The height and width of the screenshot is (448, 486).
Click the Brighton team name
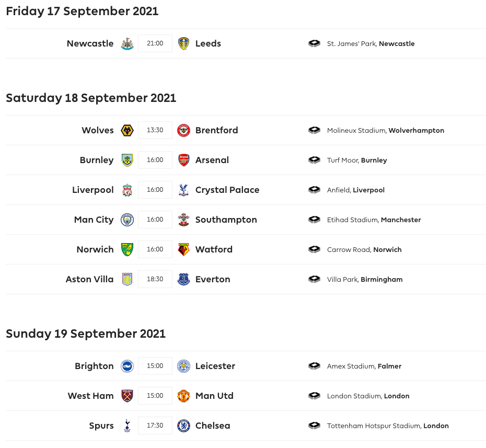pos(94,366)
